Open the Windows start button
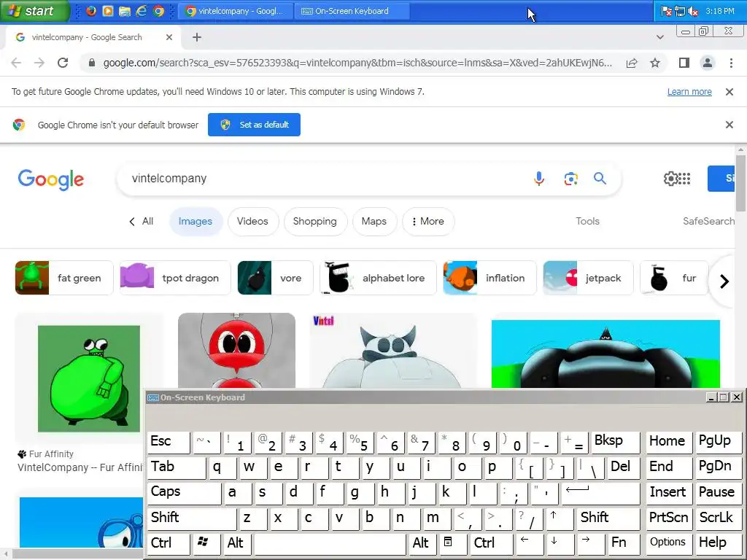This screenshot has height=560, width=747. coord(34,11)
